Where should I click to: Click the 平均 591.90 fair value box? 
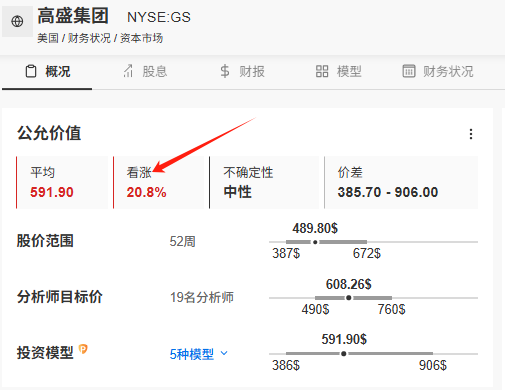coord(62,182)
